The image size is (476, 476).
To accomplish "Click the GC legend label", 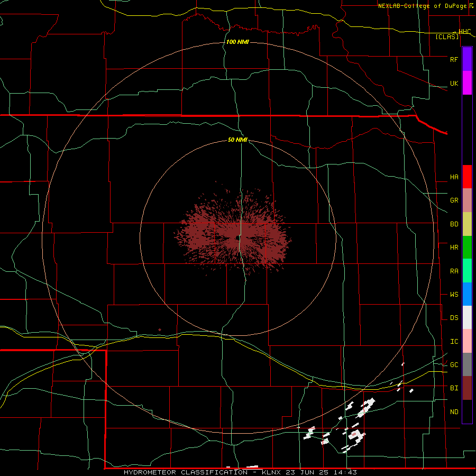I will (454, 365).
